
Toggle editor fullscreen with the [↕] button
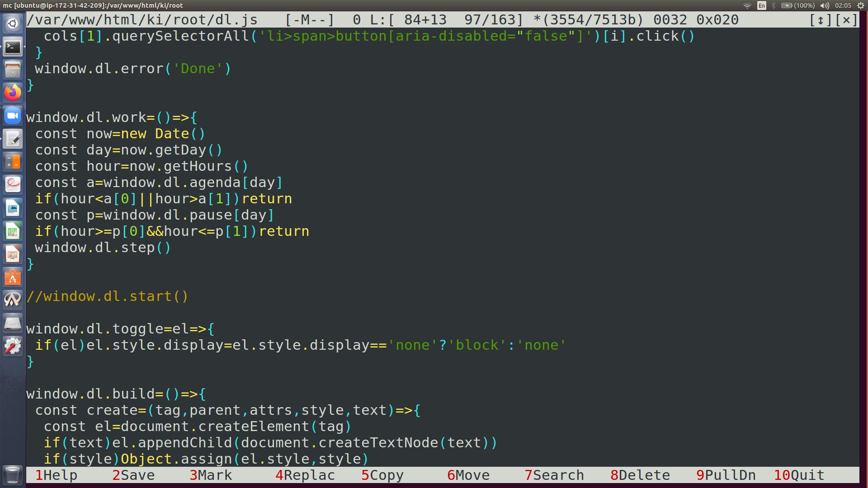click(821, 20)
